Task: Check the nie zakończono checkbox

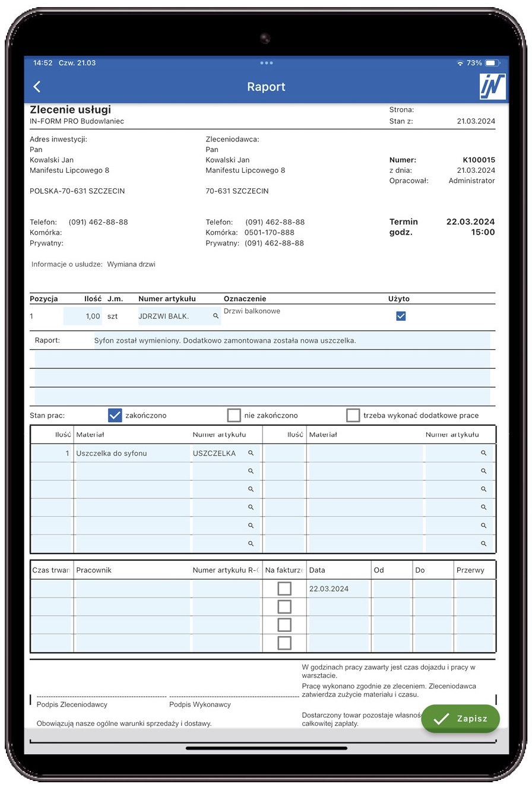Action: pyautogui.click(x=234, y=415)
